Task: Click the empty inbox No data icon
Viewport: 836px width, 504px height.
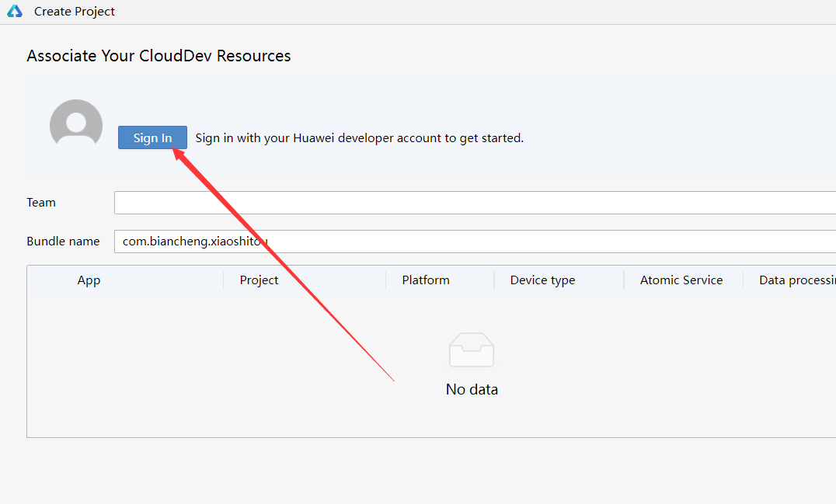Action: pos(472,350)
